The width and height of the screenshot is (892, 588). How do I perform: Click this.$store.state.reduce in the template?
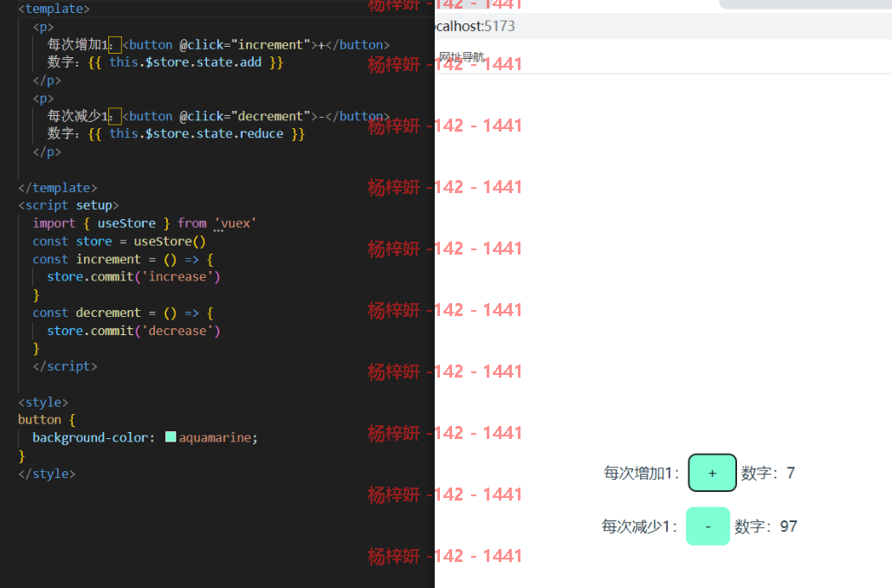[x=197, y=133]
